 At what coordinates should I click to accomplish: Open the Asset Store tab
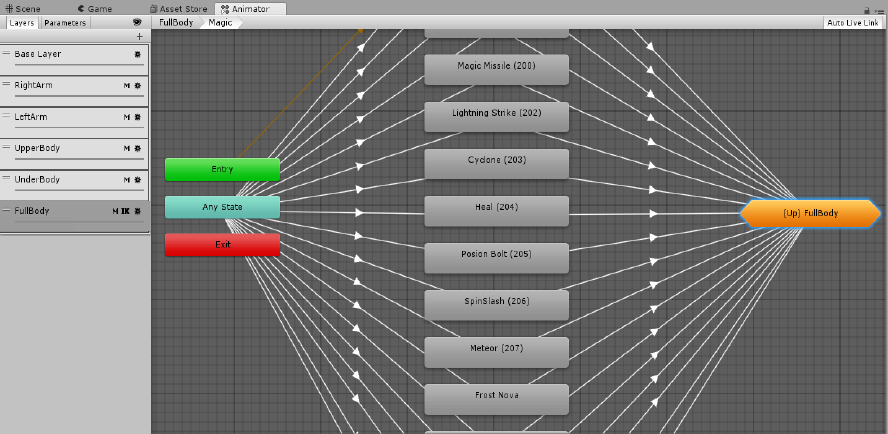tap(180, 9)
